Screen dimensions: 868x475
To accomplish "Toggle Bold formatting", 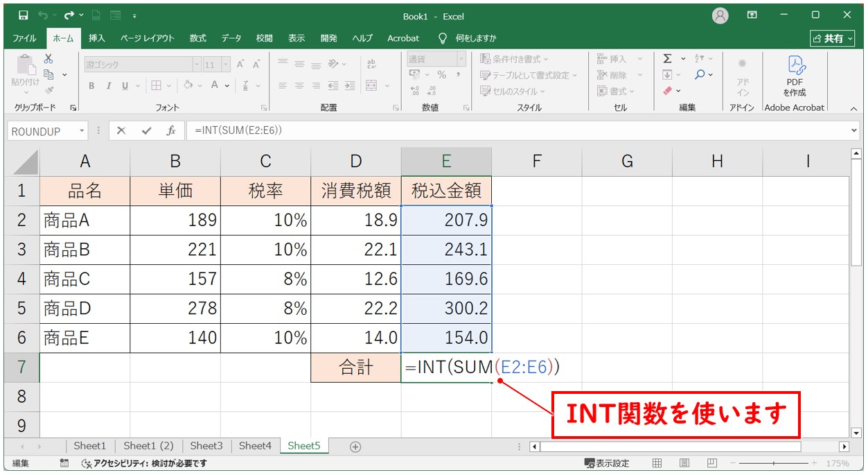I will [x=91, y=86].
